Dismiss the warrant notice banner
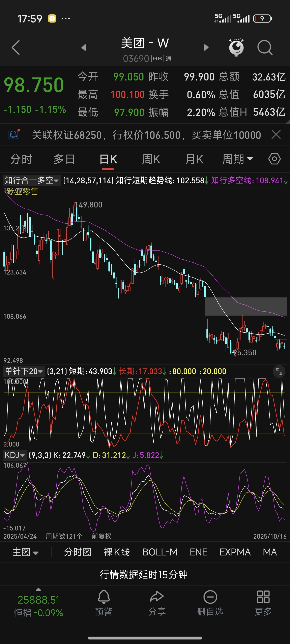This screenshot has height=644, width=290. (276, 135)
